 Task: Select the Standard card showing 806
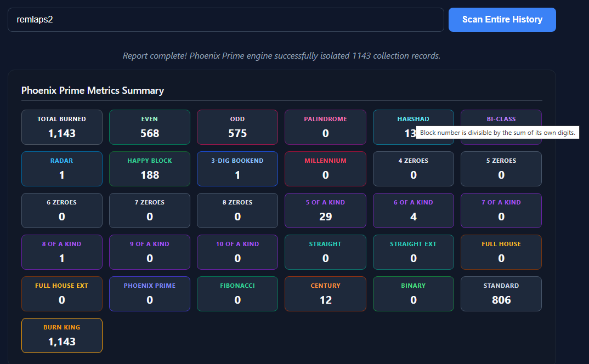click(x=501, y=294)
